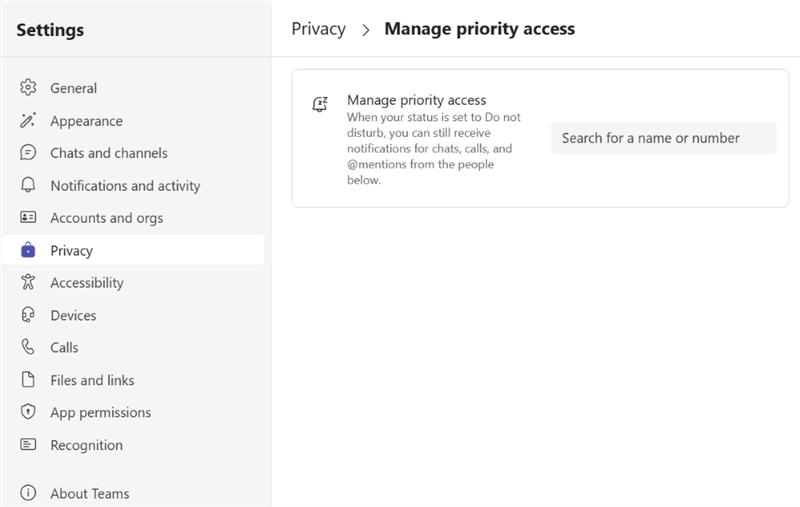Click the Chats and channels bubble icon
800x507 pixels.
[28, 153]
